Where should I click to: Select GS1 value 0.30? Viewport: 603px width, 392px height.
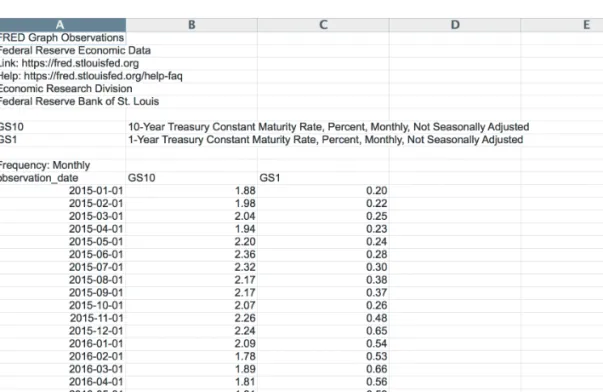[x=323, y=267]
